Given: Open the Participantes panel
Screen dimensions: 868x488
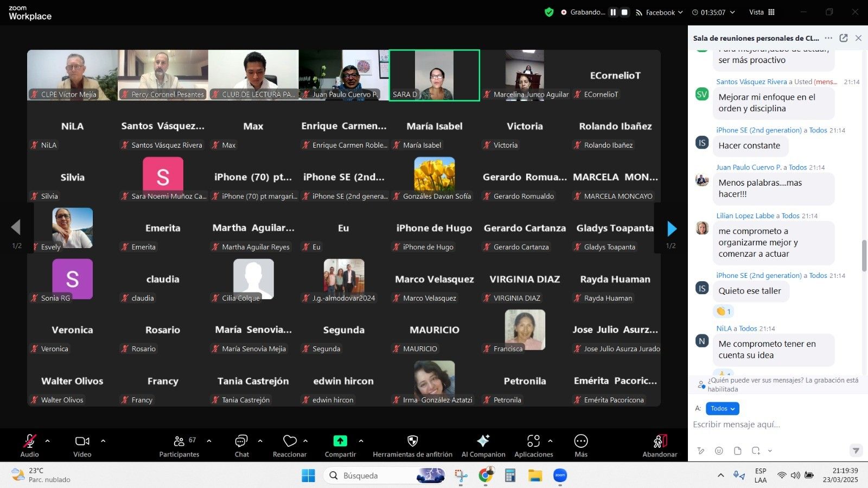Looking at the screenshot, I should point(179,441).
